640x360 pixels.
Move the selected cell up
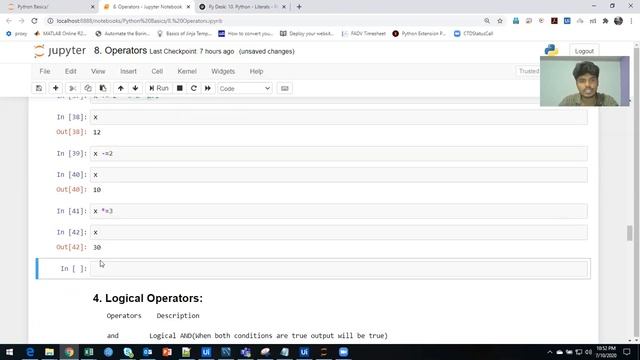click(120, 88)
